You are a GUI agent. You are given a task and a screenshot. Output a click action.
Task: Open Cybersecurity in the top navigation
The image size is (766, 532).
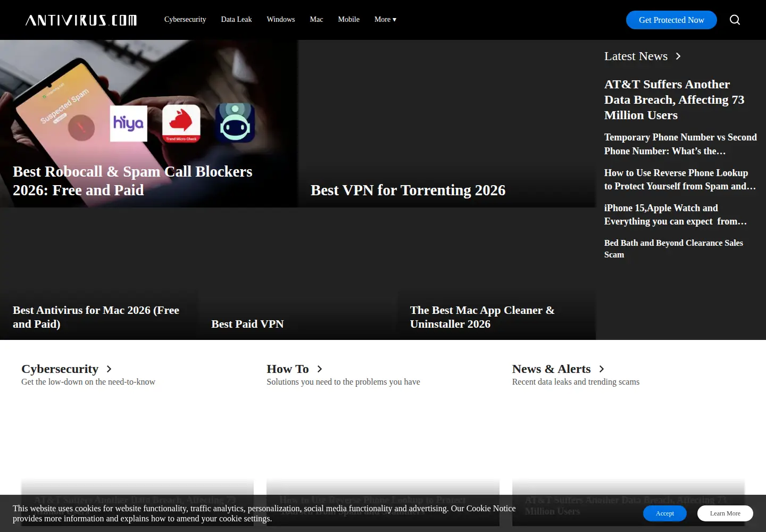pyautogui.click(x=185, y=19)
